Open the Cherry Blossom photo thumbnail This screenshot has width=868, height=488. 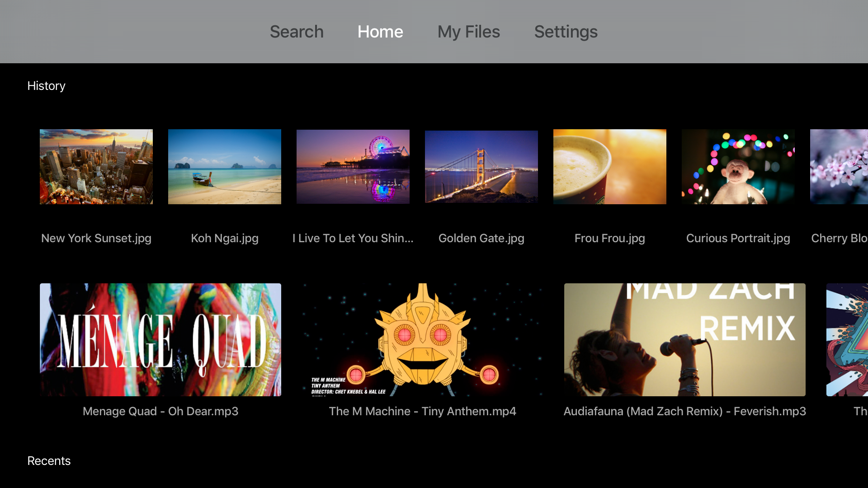(x=839, y=167)
